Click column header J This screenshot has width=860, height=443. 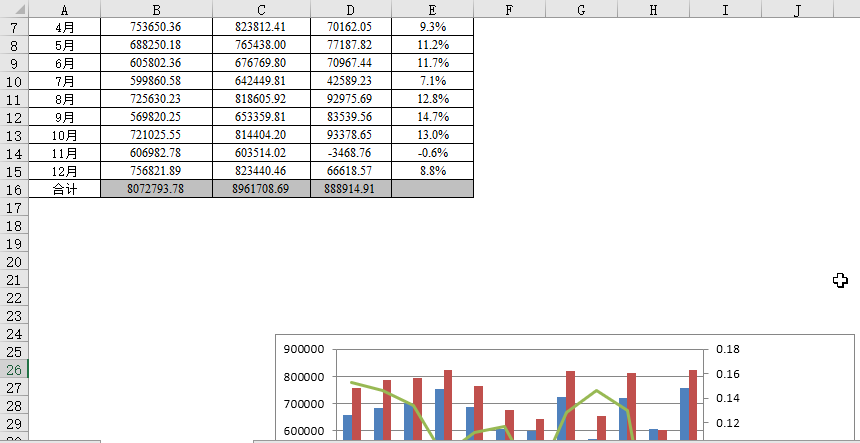pos(796,10)
